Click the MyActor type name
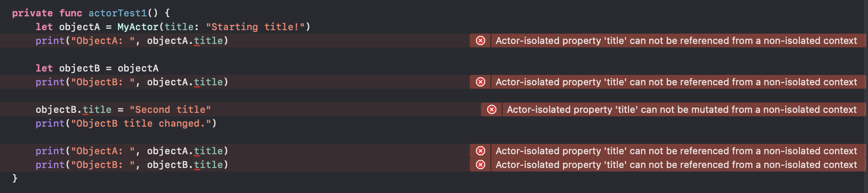Image resolution: width=868 pixels, height=193 pixels. pyautogui.click(x=138, y=27)
